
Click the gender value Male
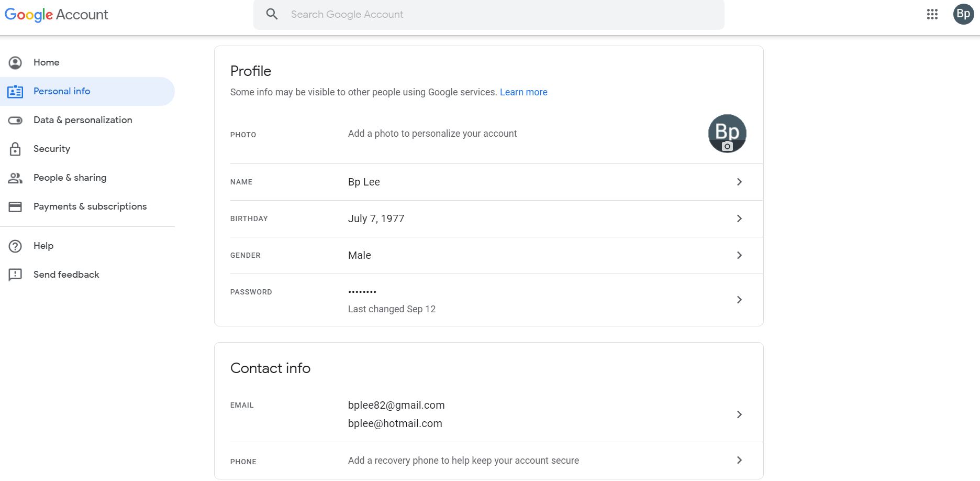(x=360, y=255)
